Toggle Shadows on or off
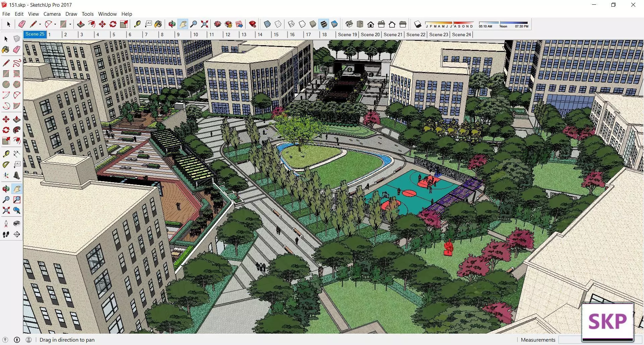Viewport: 644px width, 345px height. pyautogui.click(x=418, y=24)
